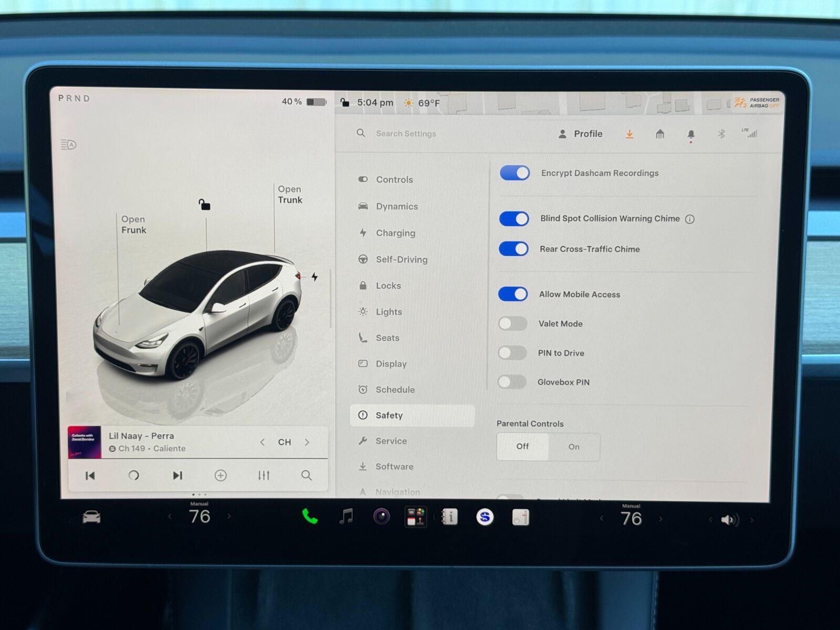Screen dimensions: 840x630
Task: Turn off Rear Cross-Traffic Chime
Action: click(513, 249)
